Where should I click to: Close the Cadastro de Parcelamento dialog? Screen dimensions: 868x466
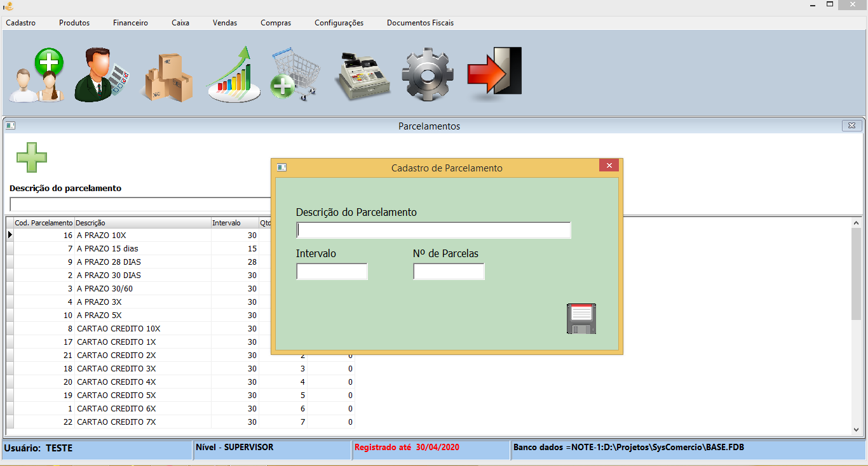(608, 165)
